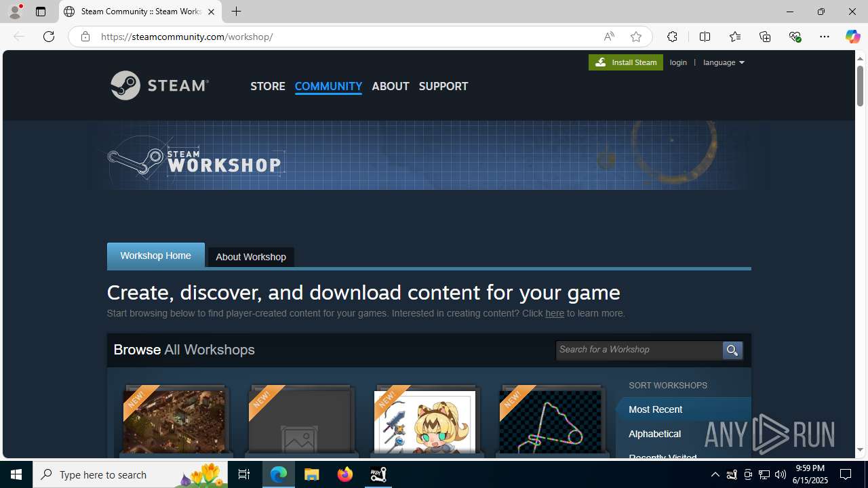Open the tab actions menu icon
The width and height of the screenshot is (868, 488).
pos(41,12)
